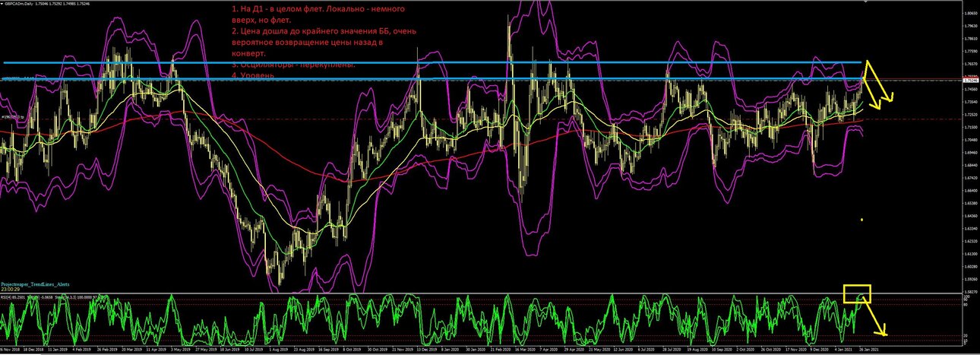
Task: Click the 28 Jul 2020 date label
Action: point(672,350)
